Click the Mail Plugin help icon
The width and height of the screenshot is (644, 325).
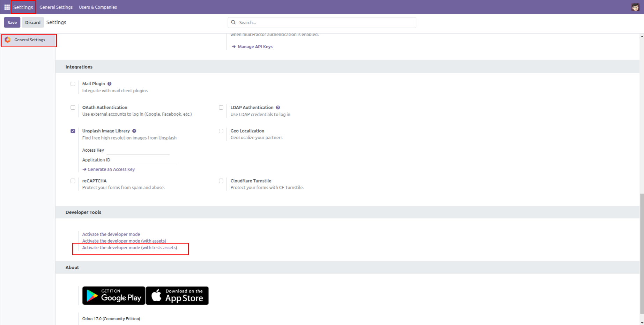click(109, 84)
